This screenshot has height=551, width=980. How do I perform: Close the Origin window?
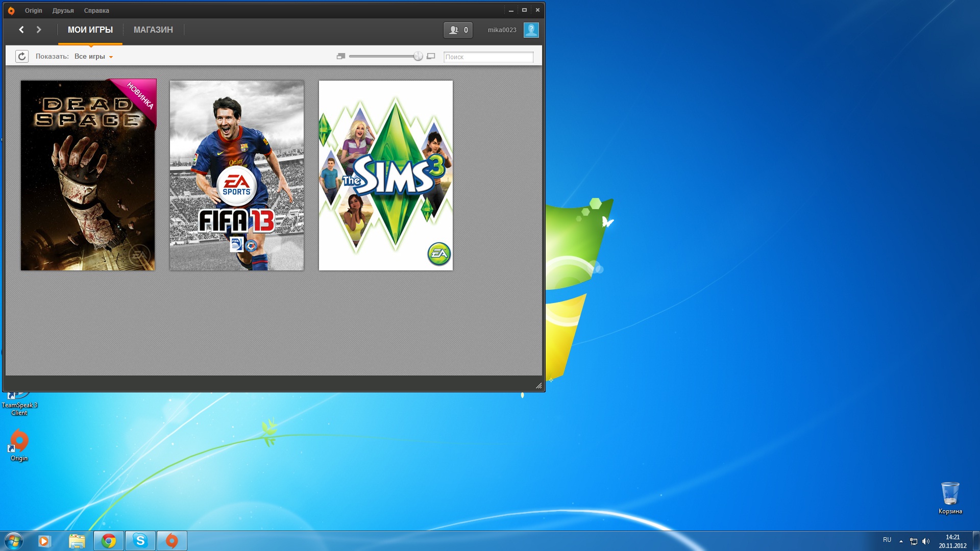click(537, 10)
